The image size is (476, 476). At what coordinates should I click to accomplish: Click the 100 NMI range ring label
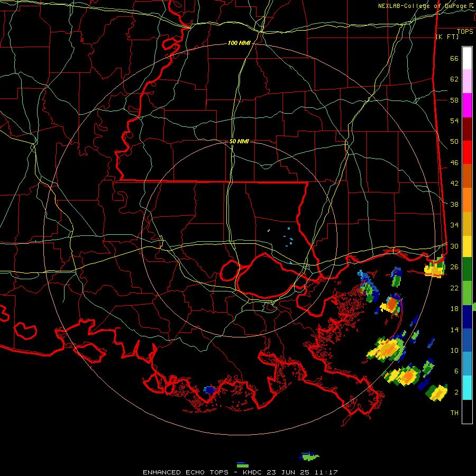pyautogui.click(x=239, y=43)
